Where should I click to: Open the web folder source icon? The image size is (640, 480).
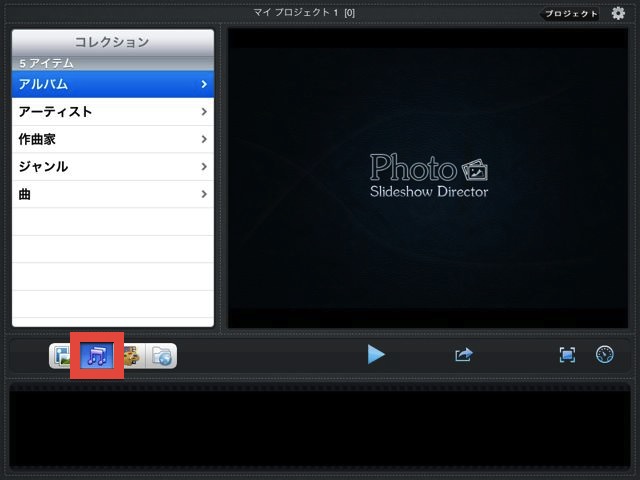161,356
